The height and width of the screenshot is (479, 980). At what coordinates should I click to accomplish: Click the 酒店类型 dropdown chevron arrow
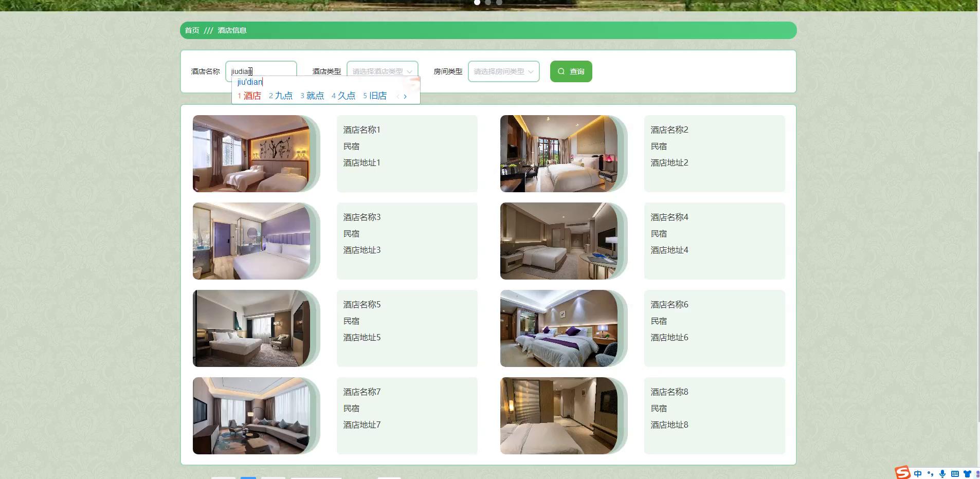pyautogui.click(x=409, y=72)
